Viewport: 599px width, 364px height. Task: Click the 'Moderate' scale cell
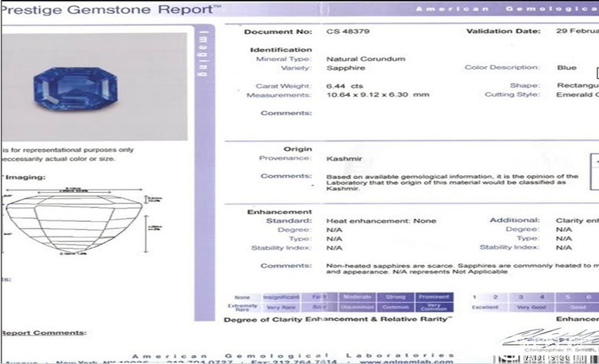(357, 296)
